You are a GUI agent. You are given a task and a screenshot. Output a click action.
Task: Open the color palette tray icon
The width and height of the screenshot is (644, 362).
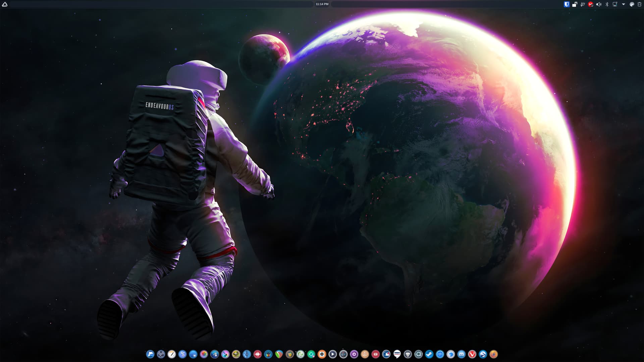tap(632, 4)
